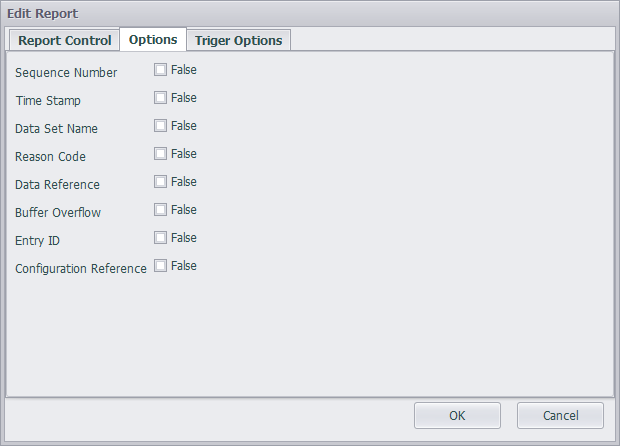Check the Data Set Name option

[x=160, y=126]
